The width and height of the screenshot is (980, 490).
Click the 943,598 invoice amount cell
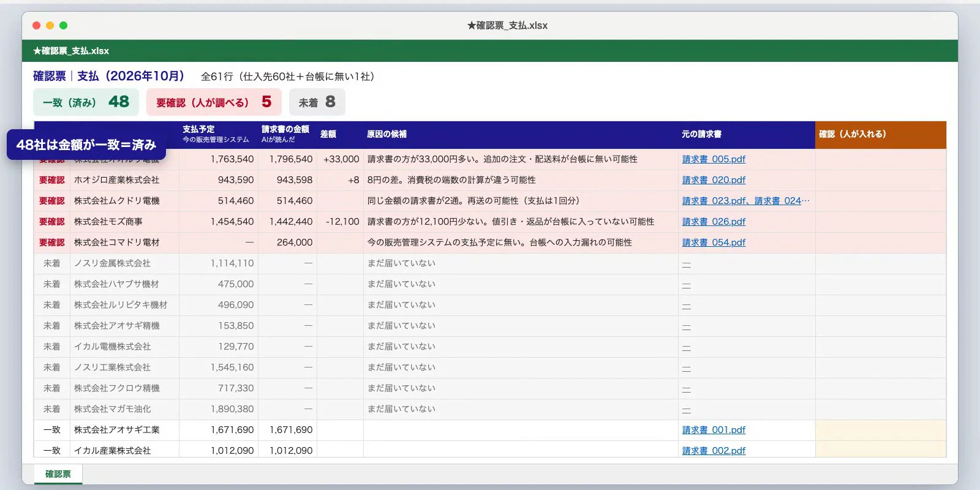pyautogui.click(x=287, y=180)
